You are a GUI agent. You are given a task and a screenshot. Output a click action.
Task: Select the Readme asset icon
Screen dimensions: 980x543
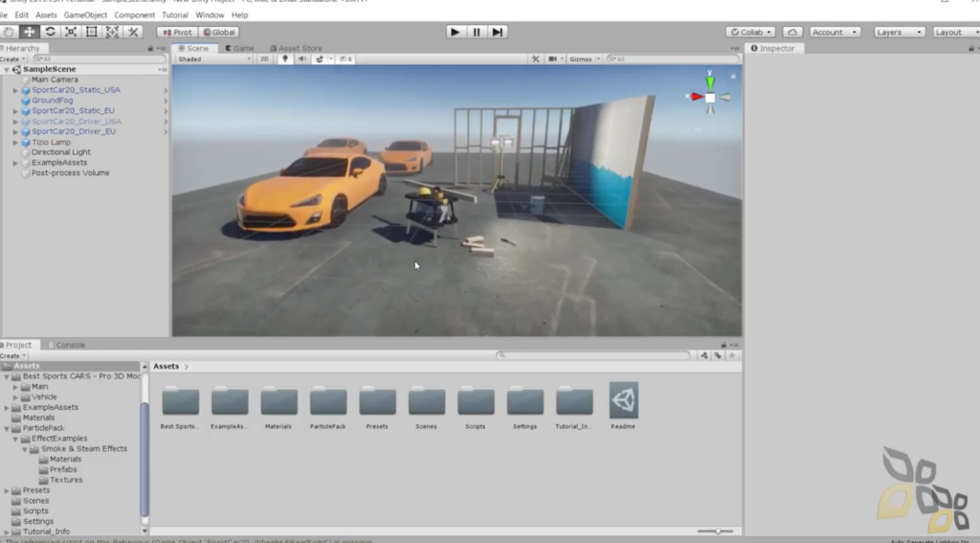click(623, 400)
